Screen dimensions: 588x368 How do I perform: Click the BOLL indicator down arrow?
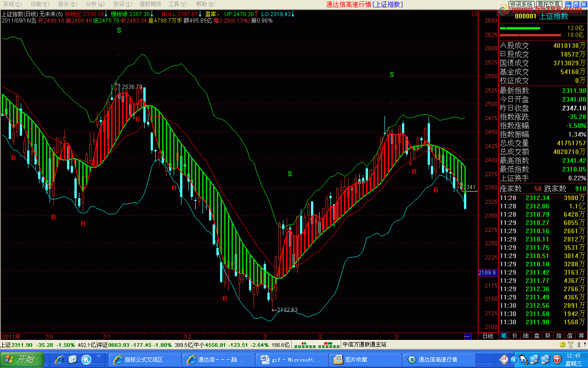(200, 14)
